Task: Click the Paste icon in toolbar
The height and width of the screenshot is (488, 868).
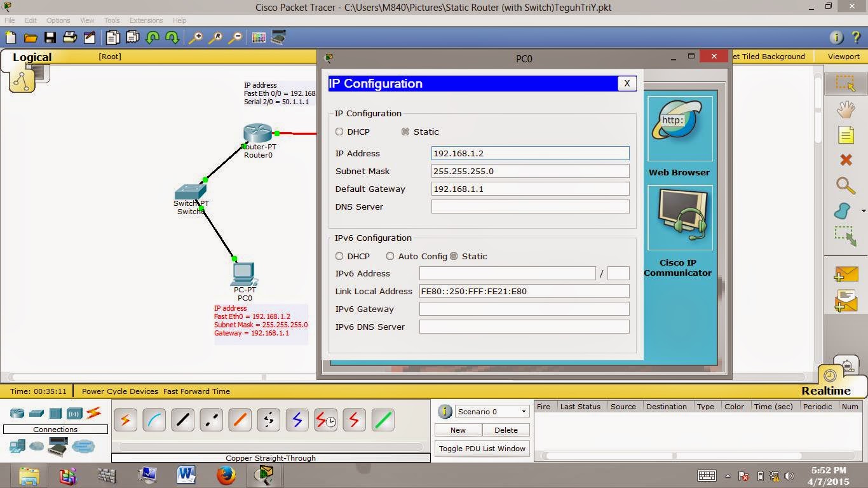Action: [133, 37]
